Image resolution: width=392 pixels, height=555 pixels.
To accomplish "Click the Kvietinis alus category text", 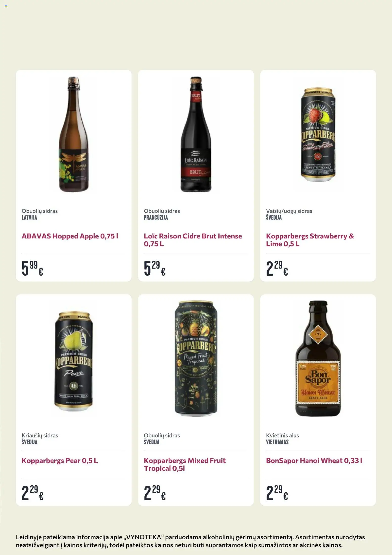I will [x=282, y=436].
